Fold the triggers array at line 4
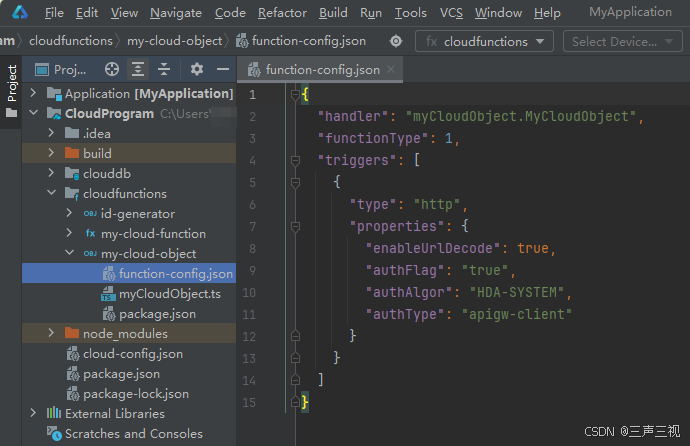 [x=295, y=160]
